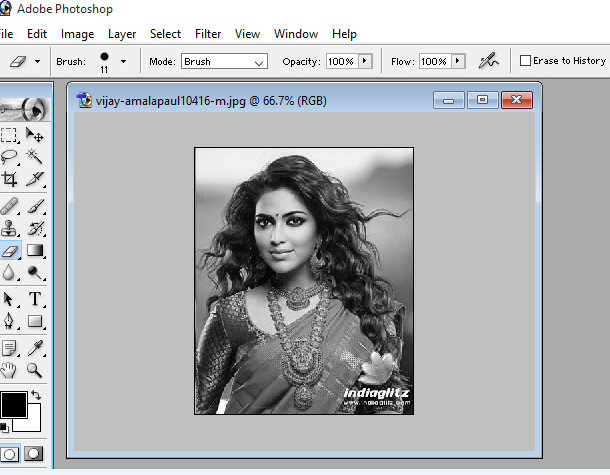The height and width of the screenshot is (475, 610).
Task: Open the Flow slider arrow
Action: click(x=458, y=61)
